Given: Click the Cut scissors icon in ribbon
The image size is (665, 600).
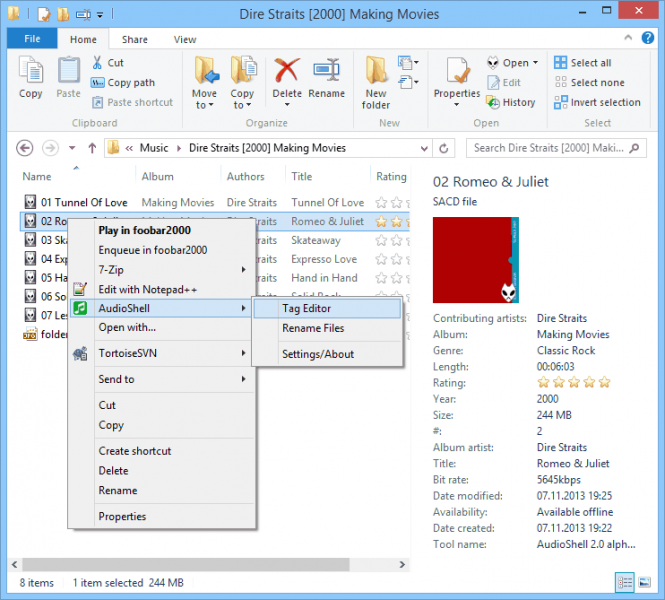Looking at the screenshot, I should pyautogui.click(x=97, y=63).
